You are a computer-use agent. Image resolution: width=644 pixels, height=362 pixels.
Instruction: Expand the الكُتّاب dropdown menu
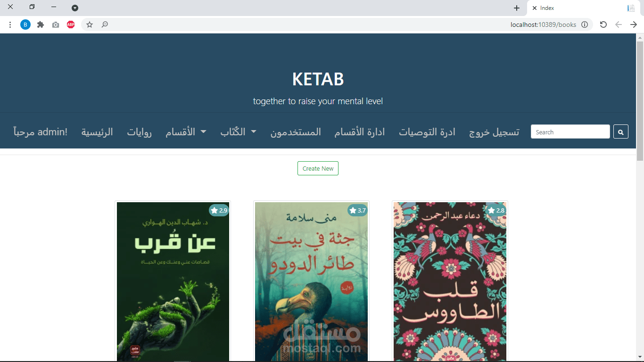click(x=238, y=132)
